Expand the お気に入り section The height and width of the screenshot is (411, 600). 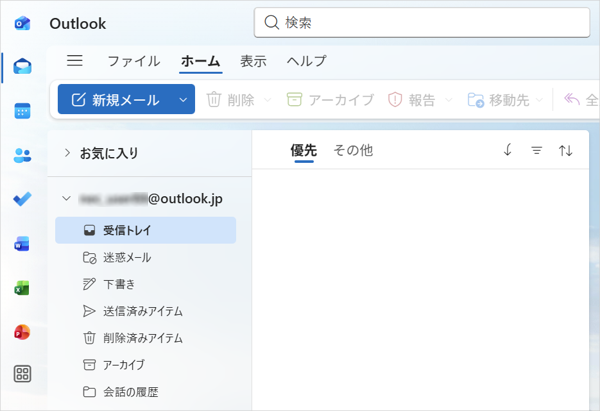pyautogui.click(x=67, y=153)
